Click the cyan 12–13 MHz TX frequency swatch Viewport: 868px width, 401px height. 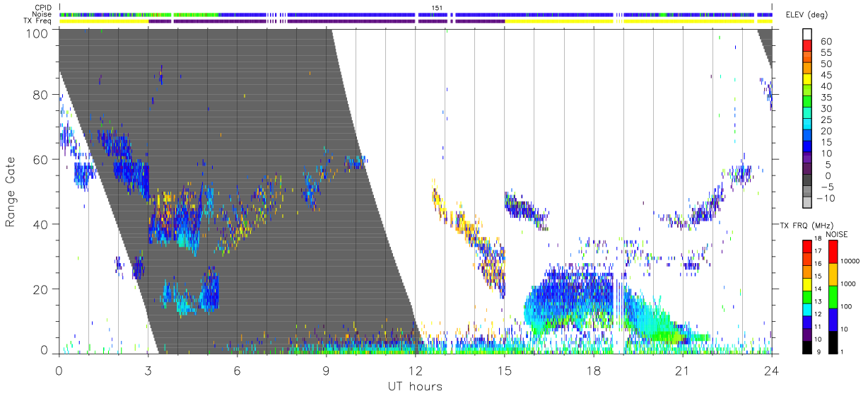pyautogui.click(x=807, y=308)
